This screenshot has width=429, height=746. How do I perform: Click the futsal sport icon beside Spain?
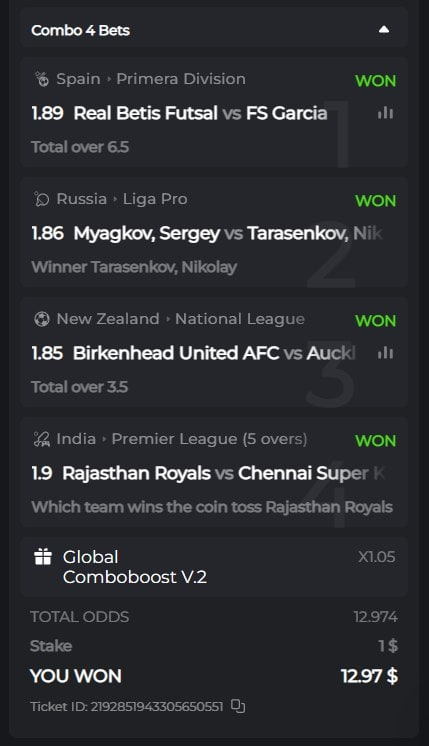(x=42, y=79)
